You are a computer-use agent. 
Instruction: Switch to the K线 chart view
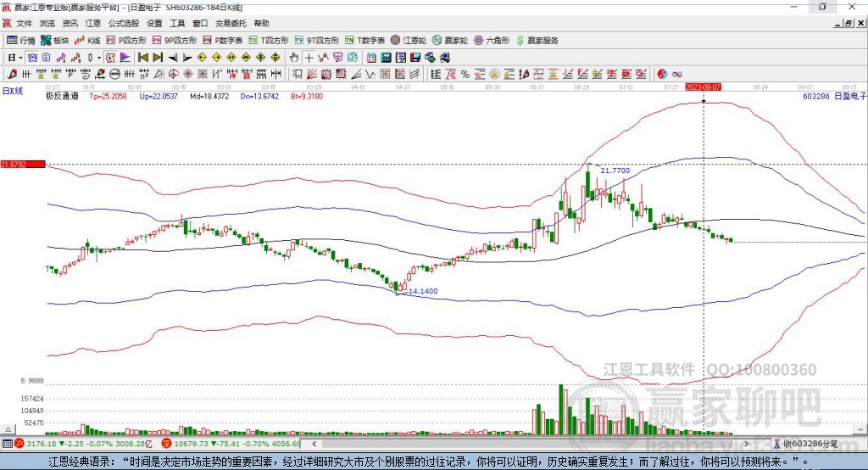click(87, 41)
